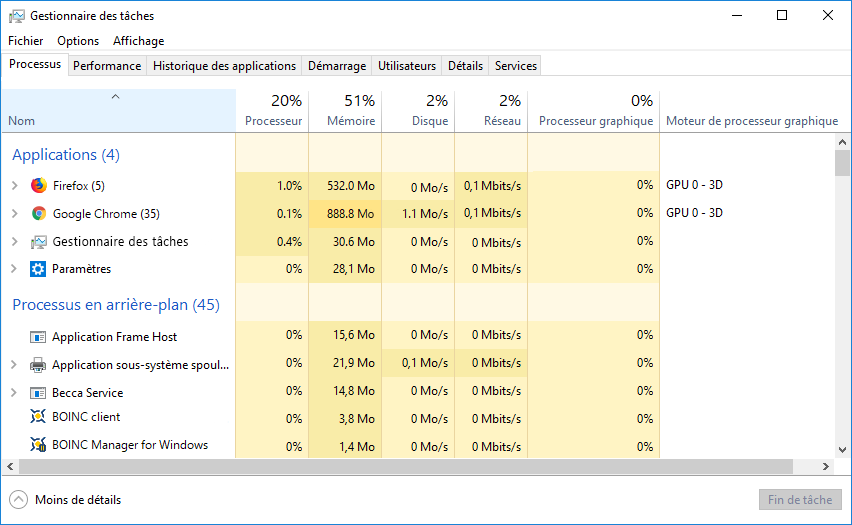The image size is (852, 525).
Task: Click the 21,9 Mo spooler memory cell
Action: (345, 362)
